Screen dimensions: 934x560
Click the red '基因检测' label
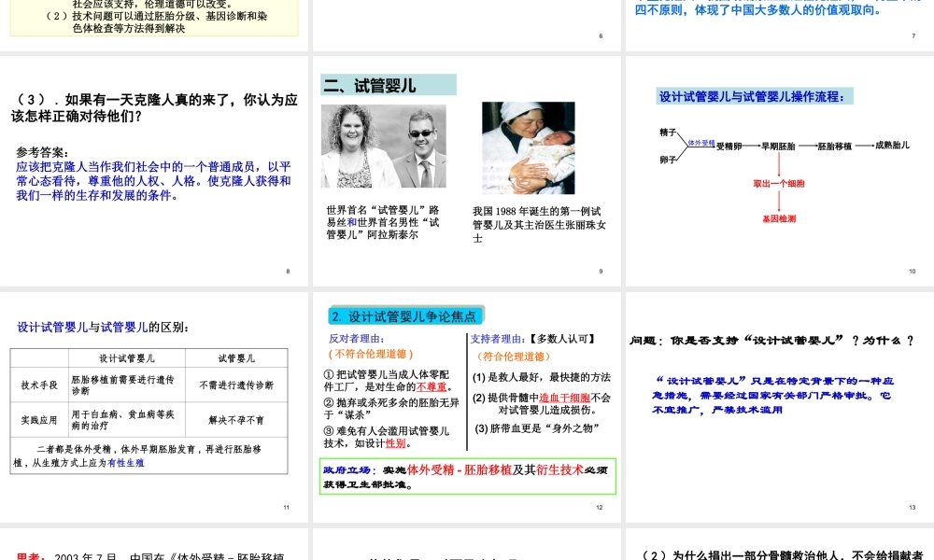[779, 219]
